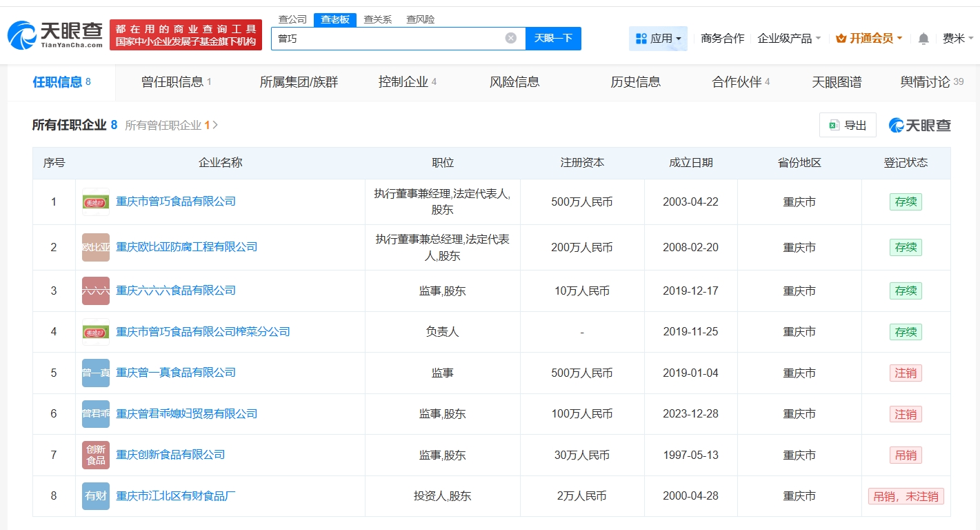The width and height of the screenshot is (980, 530).
Task: Open the 重庆市曾巧食品有限公司 company link
Action: point(176,202)
